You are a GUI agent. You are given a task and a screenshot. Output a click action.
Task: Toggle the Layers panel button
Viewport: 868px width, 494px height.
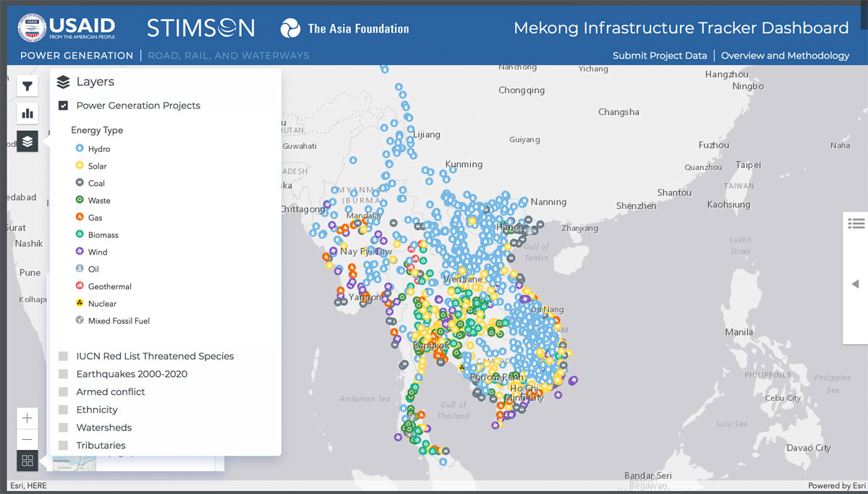click(x=27, y=141)
